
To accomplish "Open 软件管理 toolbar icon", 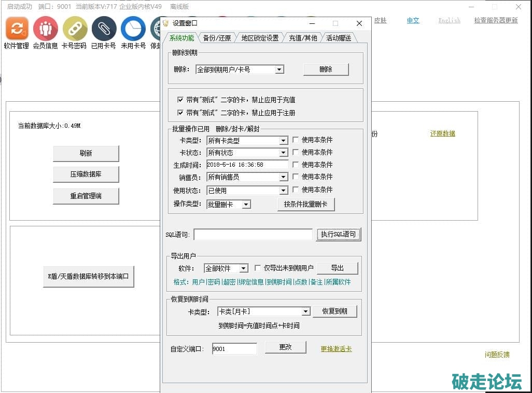I will tap(17, 29).
